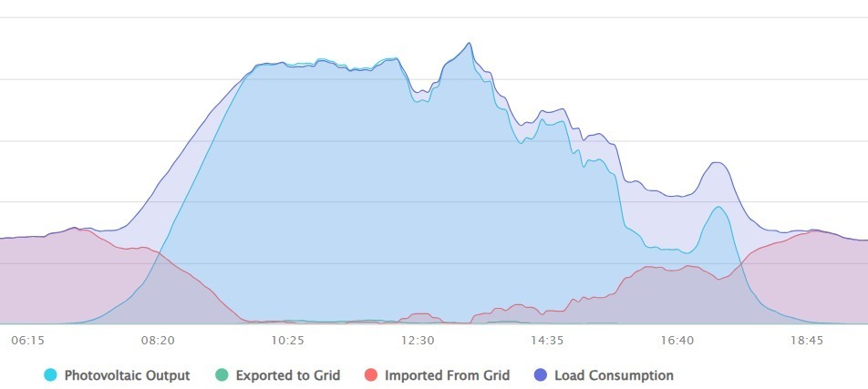
Task: Click the midday dip in the photovoltaic curve
Action: coord(420,101)
